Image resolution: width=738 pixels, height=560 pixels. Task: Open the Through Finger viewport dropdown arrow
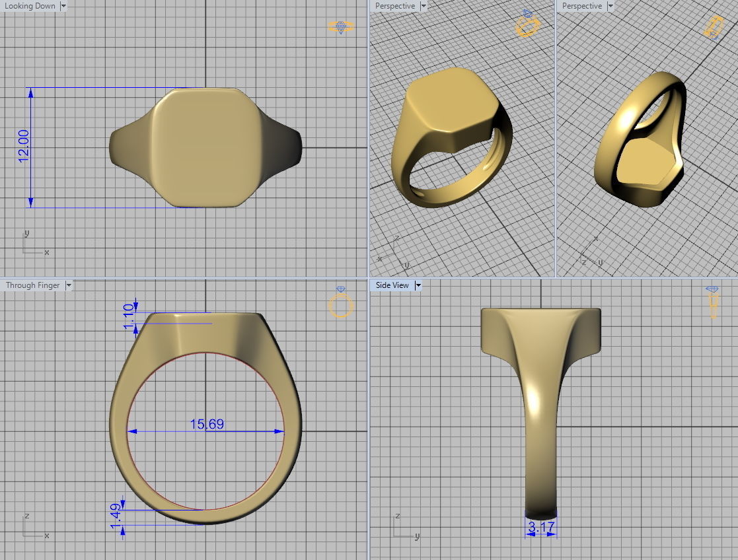[68, 285]
